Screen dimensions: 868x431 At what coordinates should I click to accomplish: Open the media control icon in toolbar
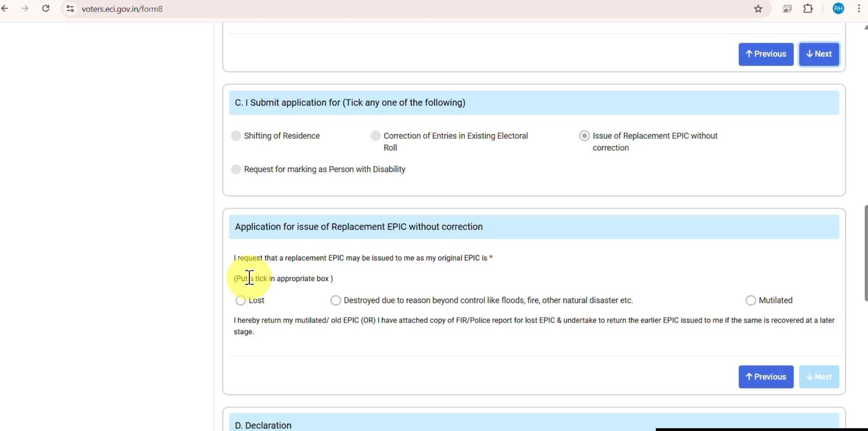(787, 9)
